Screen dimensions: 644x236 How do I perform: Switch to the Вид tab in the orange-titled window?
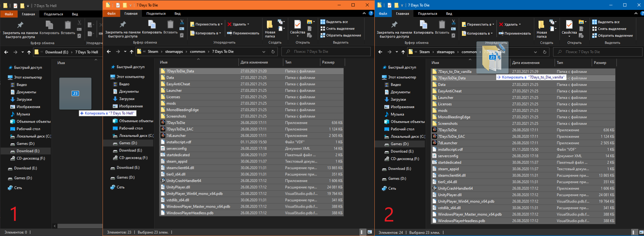(x=177, y=14)
